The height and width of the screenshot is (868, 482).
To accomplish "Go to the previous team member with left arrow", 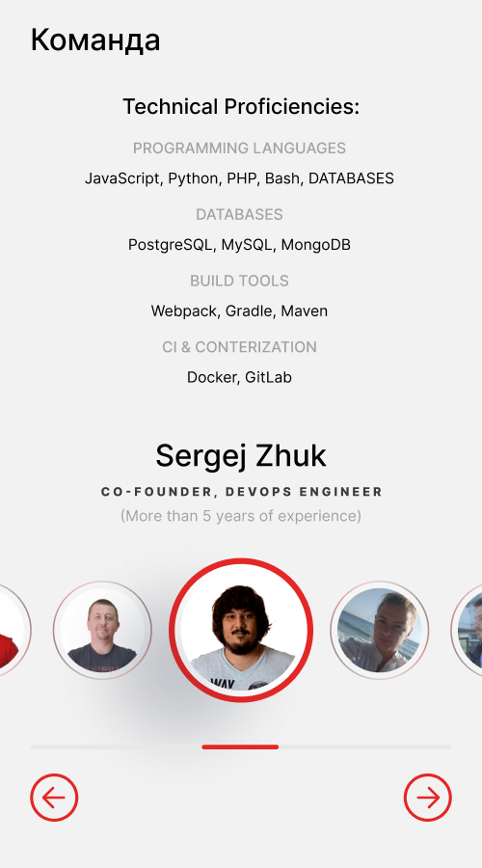I will coord(54,798).
